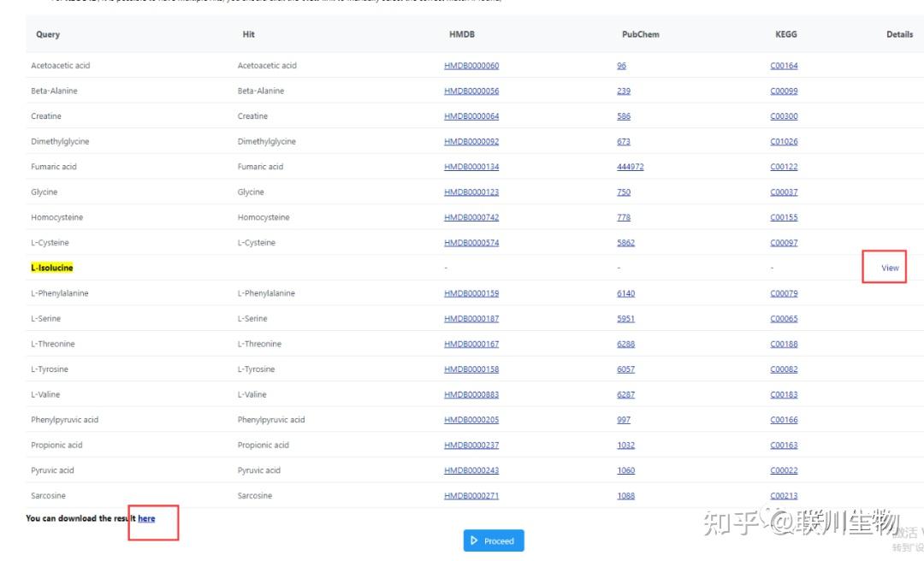Open KEGG link C00097

tap(784, 243)
